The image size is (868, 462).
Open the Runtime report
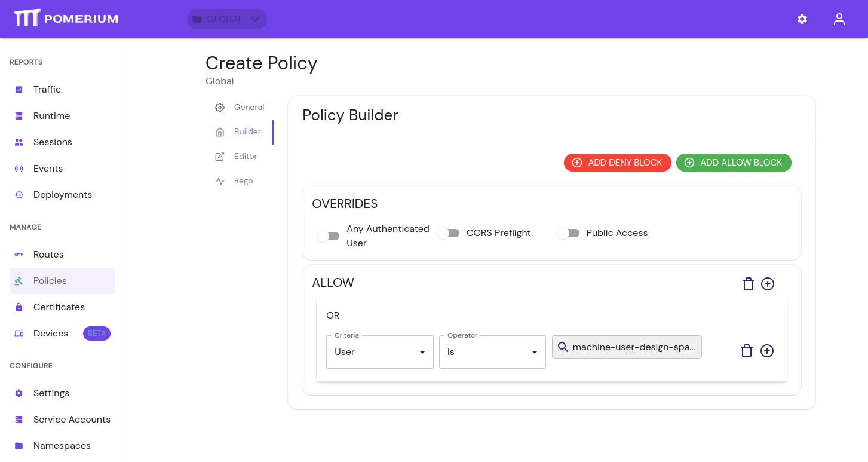click(51, 115)
